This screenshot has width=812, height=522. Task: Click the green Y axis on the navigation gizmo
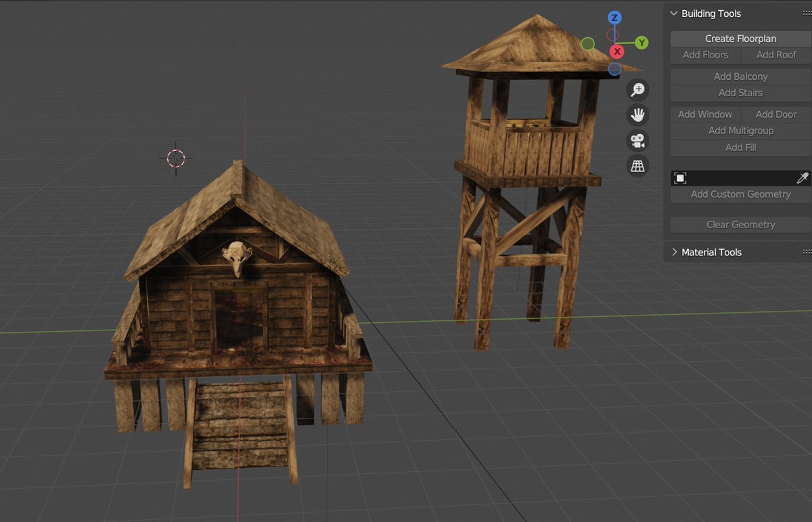tap(640, 43)
